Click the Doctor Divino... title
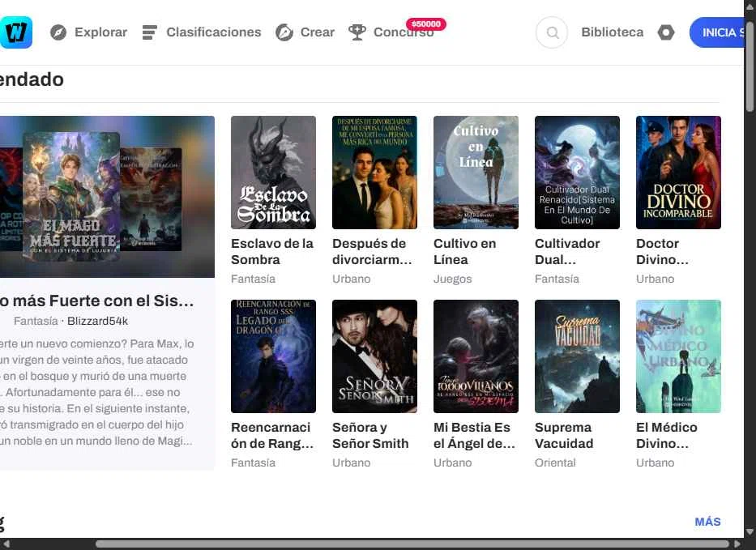Image resolution: width=756 pixels, height=550 pixels. pyautogui.click(x=663, y=252)
